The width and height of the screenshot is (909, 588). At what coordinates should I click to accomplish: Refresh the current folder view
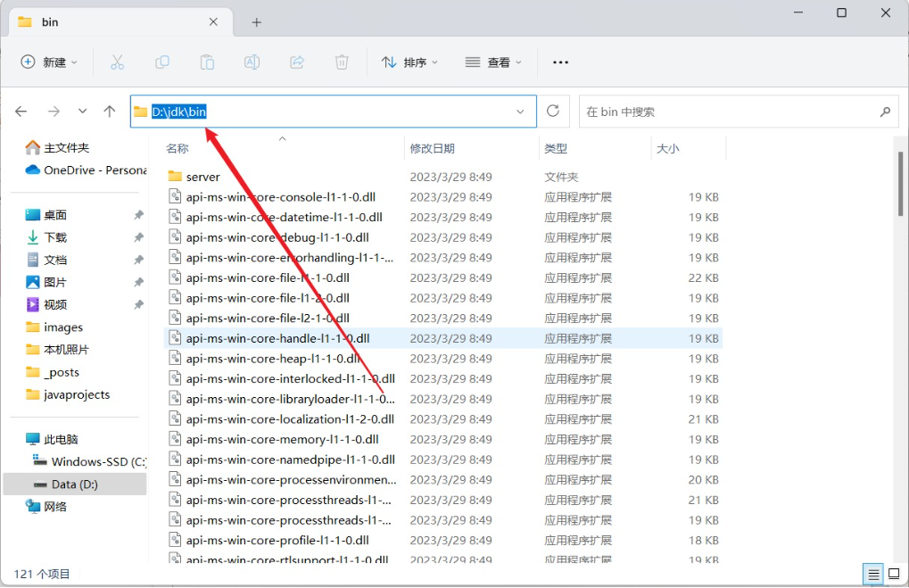pos(553,112)
